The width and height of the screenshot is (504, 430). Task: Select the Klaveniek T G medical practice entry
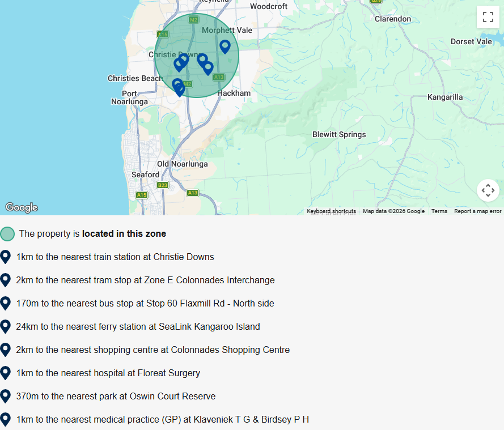pyautogui.click(x=163, y=419)
